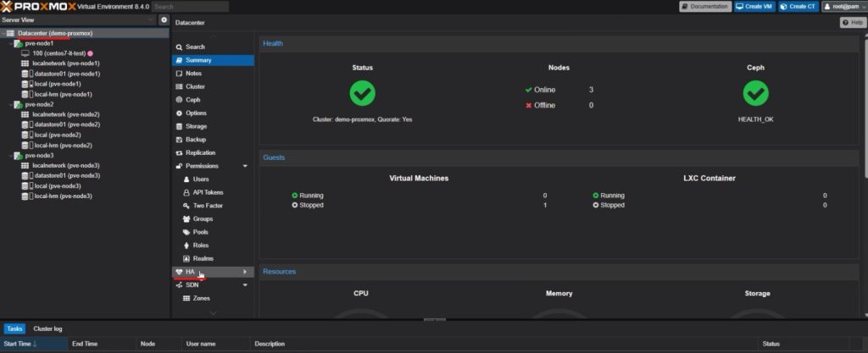Open the Documentation button
The image size is (868, 353).
click(704, 7)
